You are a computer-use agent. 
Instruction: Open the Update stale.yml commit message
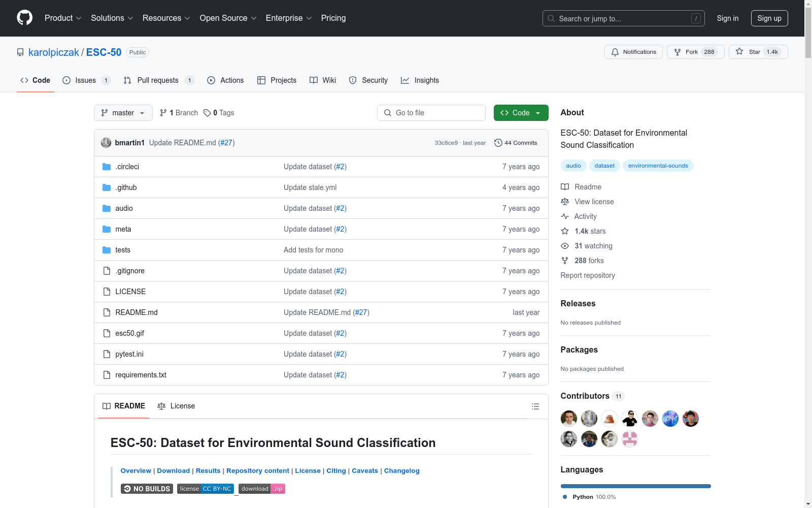310,187
